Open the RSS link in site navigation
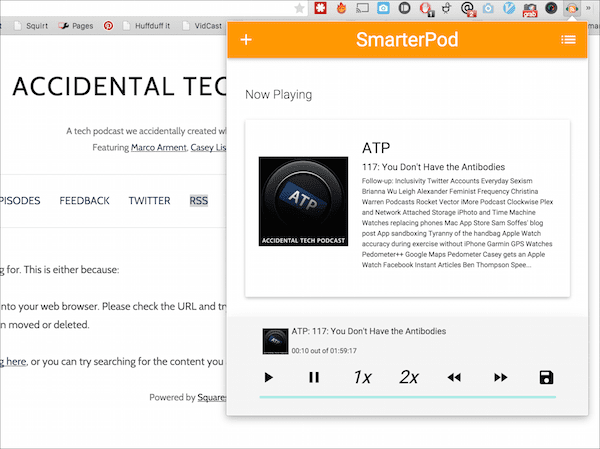This screenshot has height=449, width=600. point(199,201)
